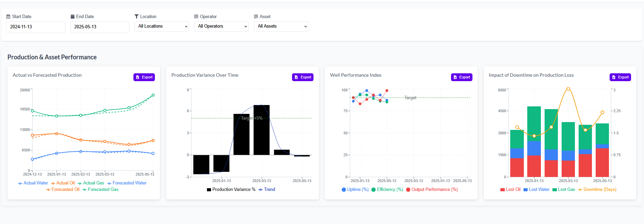The height and width of the screenshot is (224, 644).
Task: Open the All Assets dropdown
Action: 281,26
